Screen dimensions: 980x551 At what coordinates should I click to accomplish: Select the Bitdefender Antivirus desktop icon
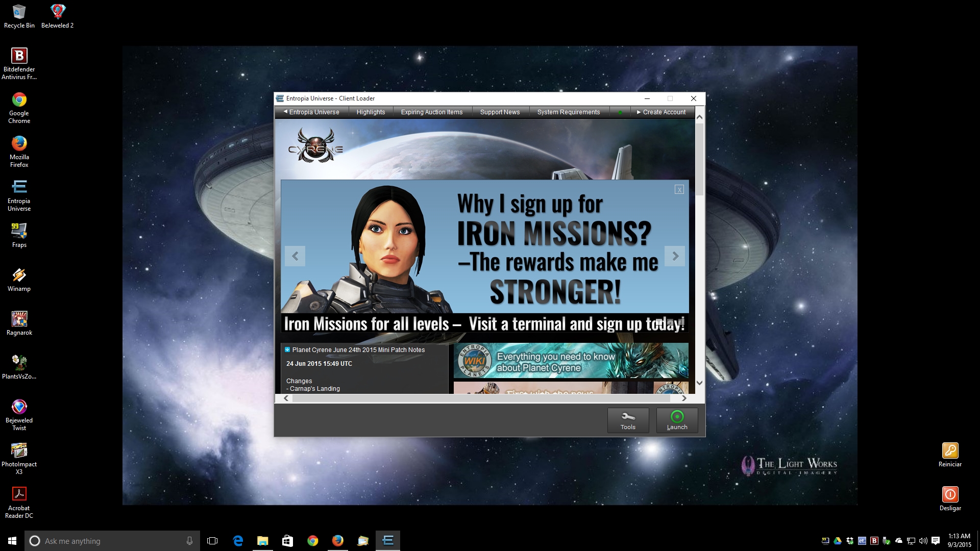click(19, 64)
